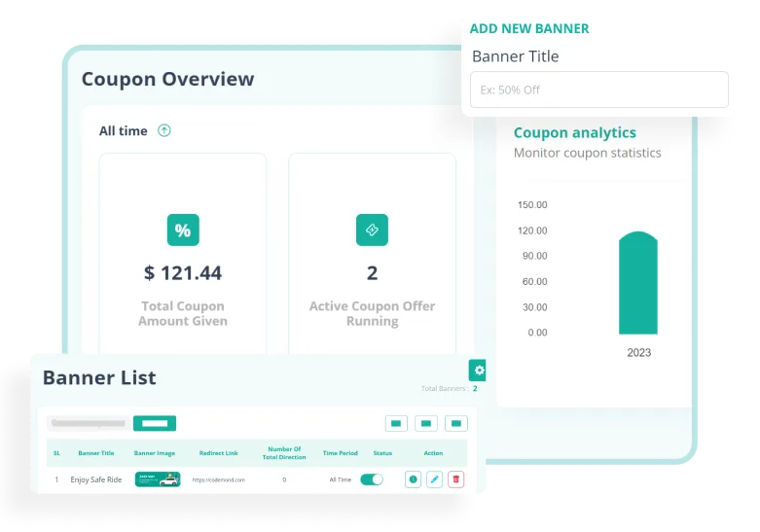Screen dimensions: 760x532
Task: Click the 30.00 value on chart axis
Action: click(534, 307)
